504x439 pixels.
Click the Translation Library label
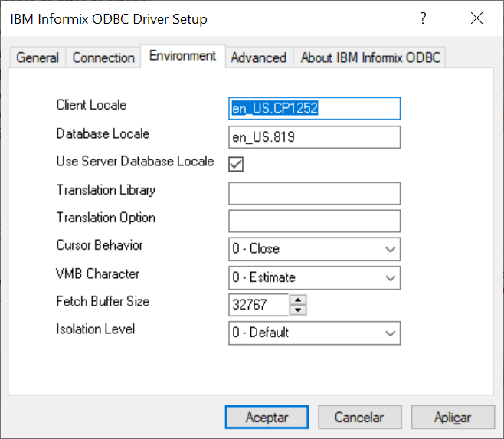[106, 190]
